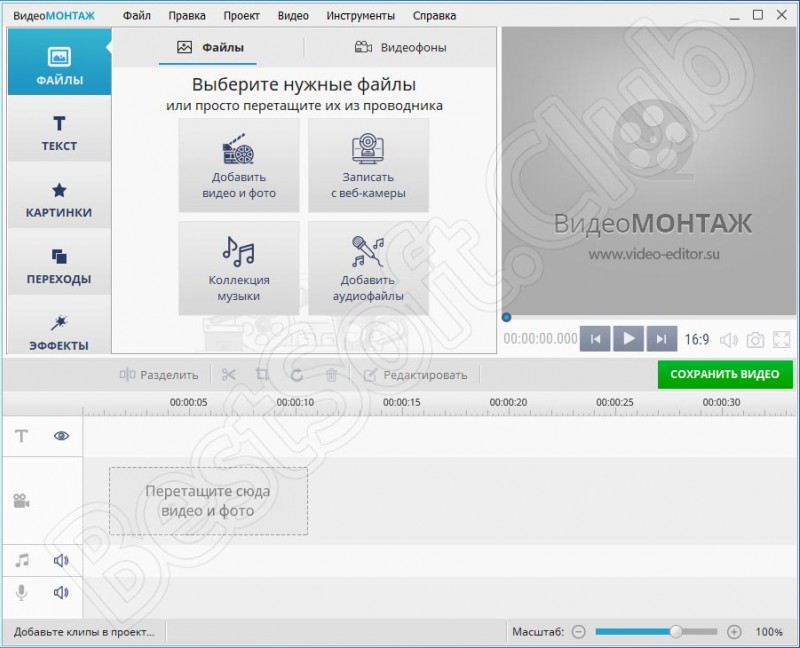Open Коллекция музыки tile
800x648 pixels.
(239, 268)
